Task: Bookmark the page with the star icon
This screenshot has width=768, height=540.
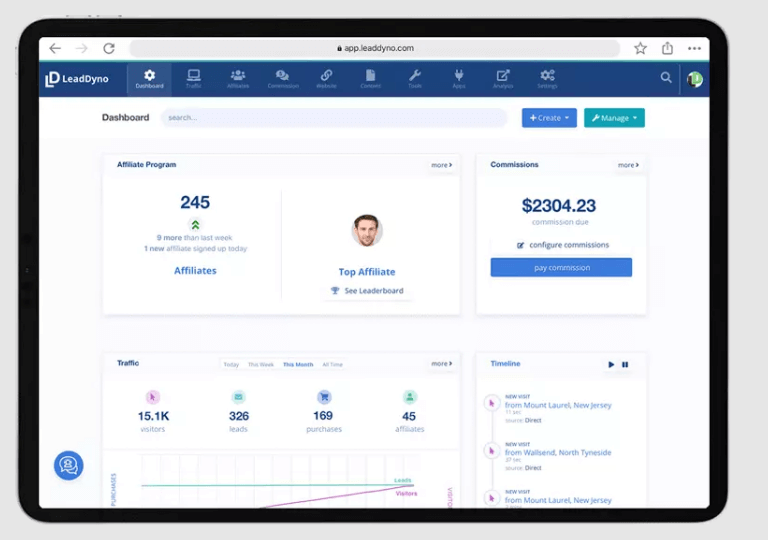Action: click(x=640, y=48)
